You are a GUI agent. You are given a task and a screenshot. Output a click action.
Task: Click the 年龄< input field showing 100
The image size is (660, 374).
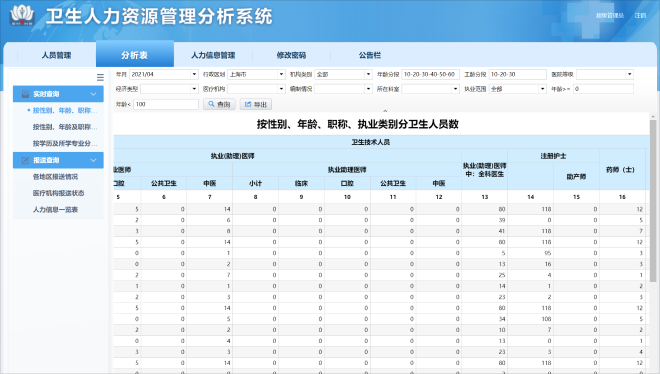click(x=166, y=104)
